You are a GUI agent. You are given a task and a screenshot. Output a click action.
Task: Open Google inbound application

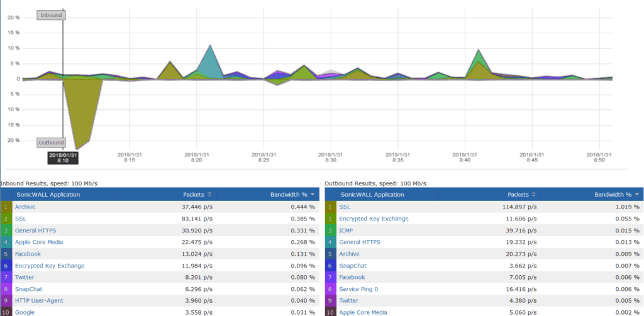click(25, 312)
